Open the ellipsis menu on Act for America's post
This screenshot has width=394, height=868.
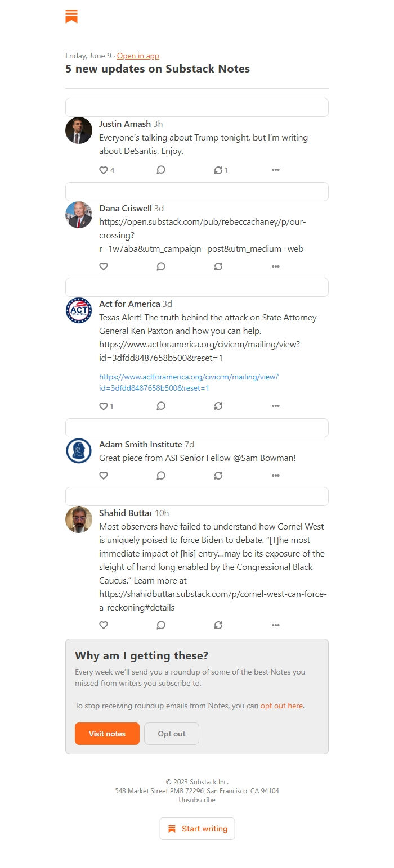tap(276, 405)
